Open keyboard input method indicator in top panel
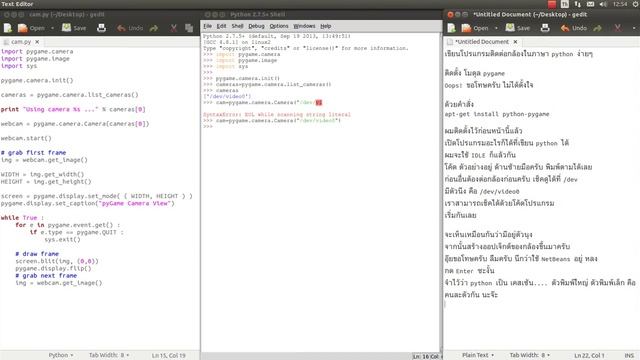 pyautogui.click(x=564, y=4)
